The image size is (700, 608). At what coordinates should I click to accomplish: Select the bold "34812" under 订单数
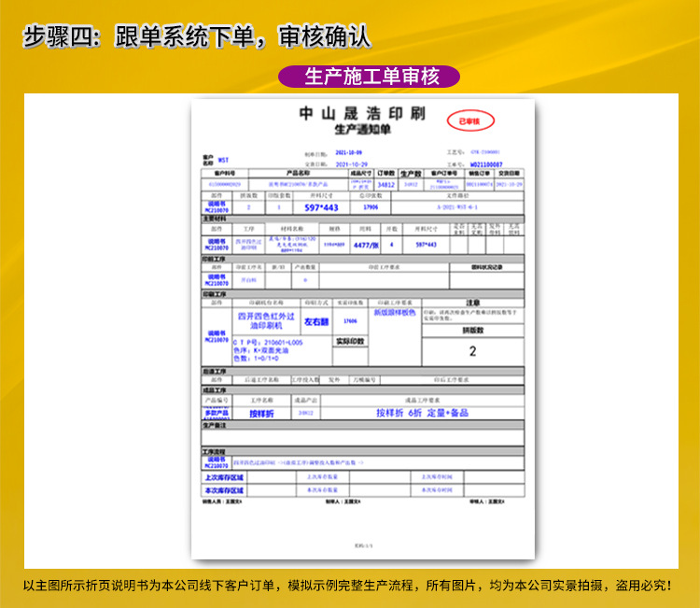(385, 185)
